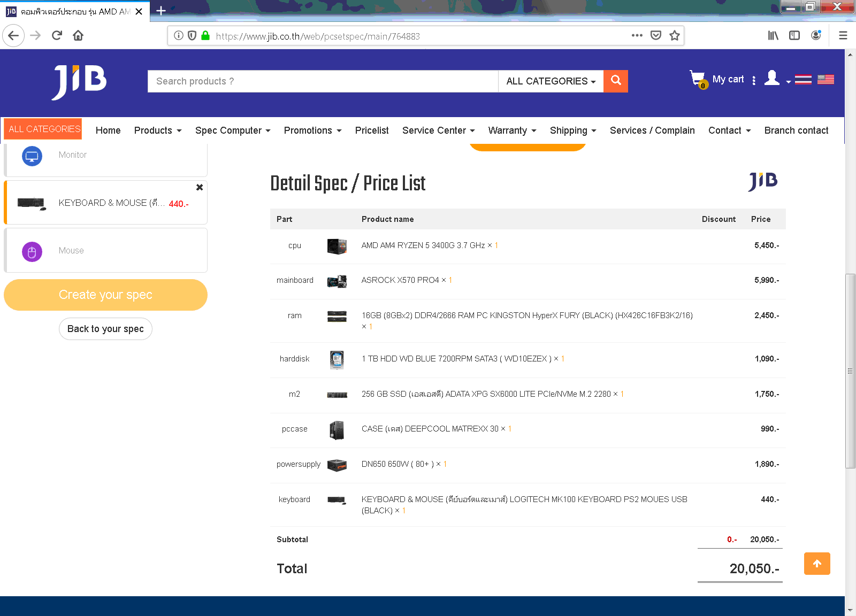
Task: Open the Pricelist page
Action: [372, 130]
